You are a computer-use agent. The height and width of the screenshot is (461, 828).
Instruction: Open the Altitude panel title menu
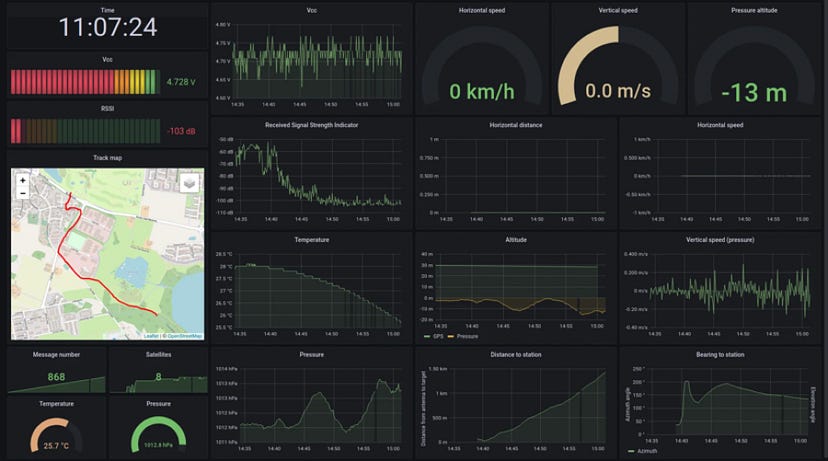tap(516, 240)
